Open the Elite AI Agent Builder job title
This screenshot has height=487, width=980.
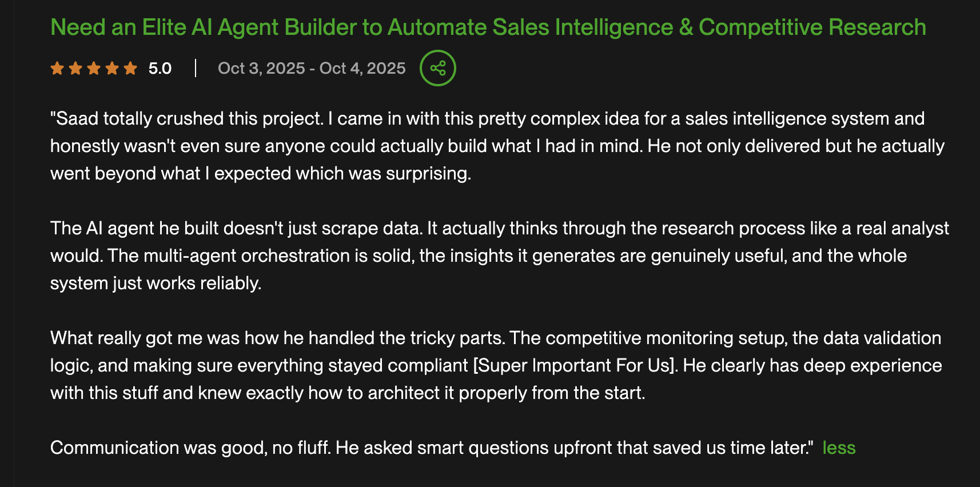488,27
